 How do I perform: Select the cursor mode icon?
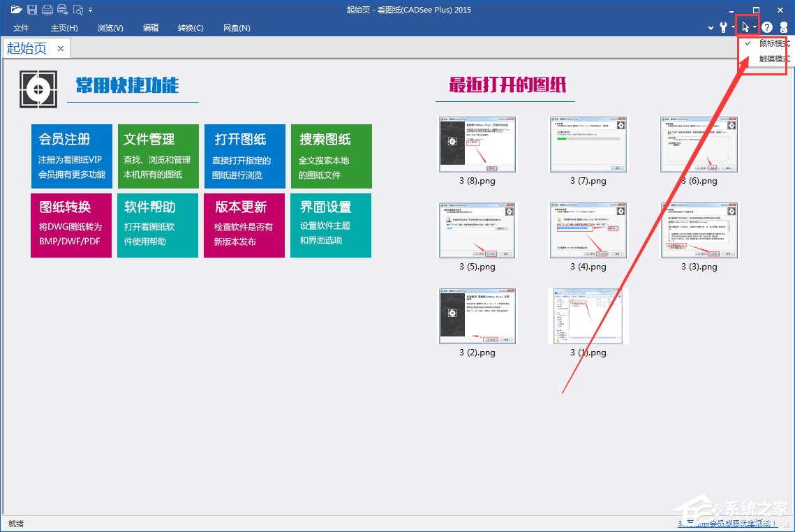[x=745, y=27]
